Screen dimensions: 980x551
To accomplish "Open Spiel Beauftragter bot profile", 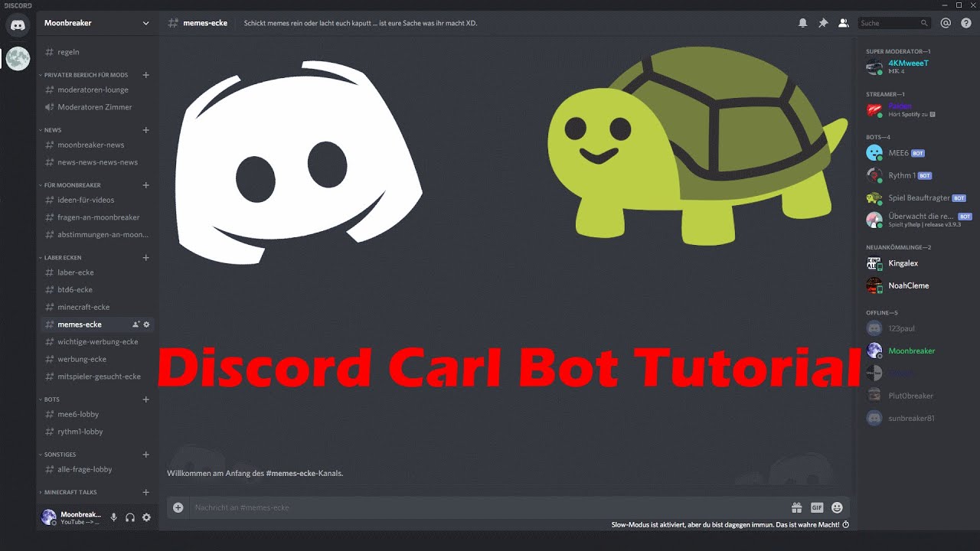I will [918, 197].
